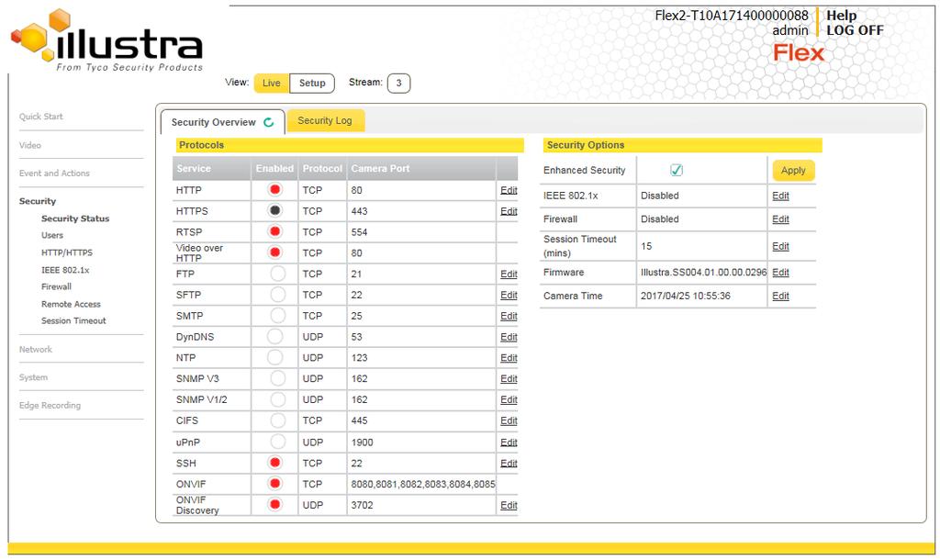Toggle the ONVIF Discovery enabled indicator
Viewport: 940px width, 560px height.
275,505
